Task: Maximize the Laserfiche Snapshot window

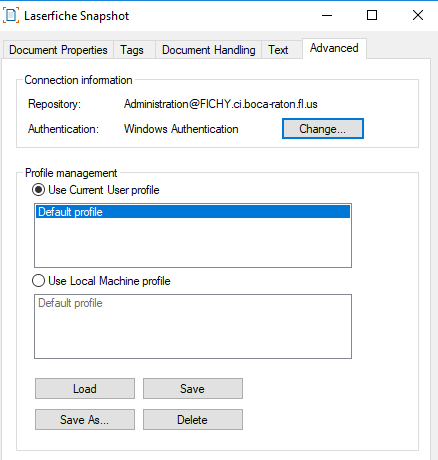Action: [x=372, y=15]
